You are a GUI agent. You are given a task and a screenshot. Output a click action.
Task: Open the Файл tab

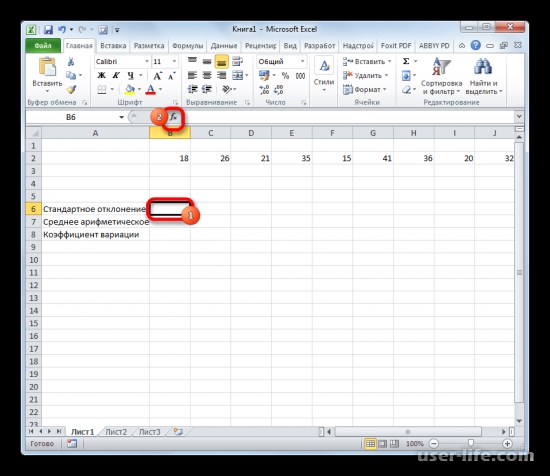click(x=43, y=46)
